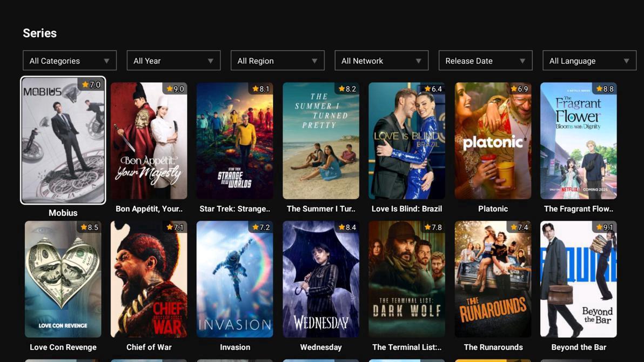This screenshot has height=362, width=644.
Task: Open the All Language dropdown
Action: pyautogui.click(x=589, y=61)
